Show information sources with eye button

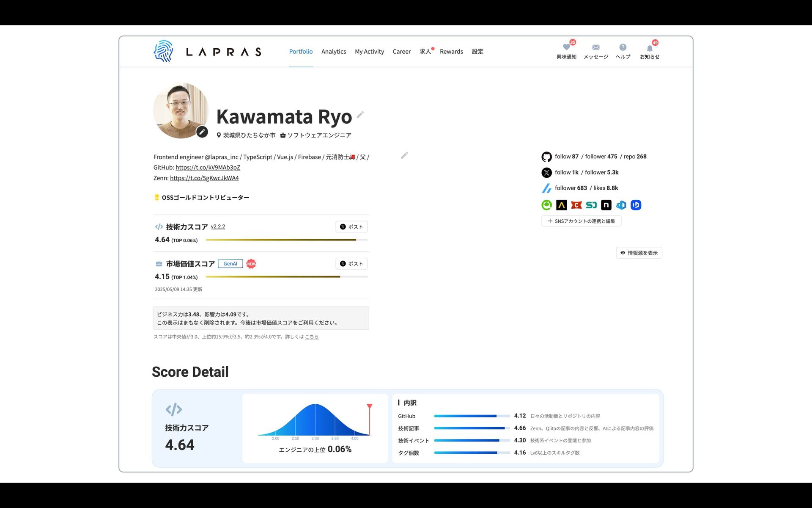click(x=639, y=253)
